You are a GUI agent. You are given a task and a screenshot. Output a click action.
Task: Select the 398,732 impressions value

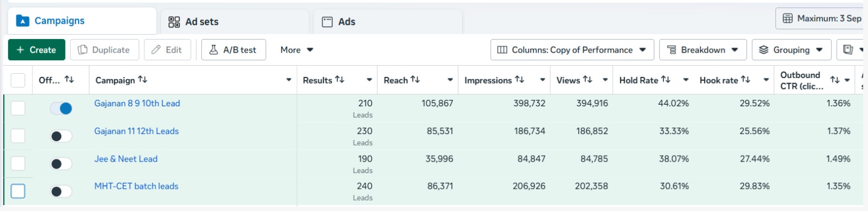529,103
